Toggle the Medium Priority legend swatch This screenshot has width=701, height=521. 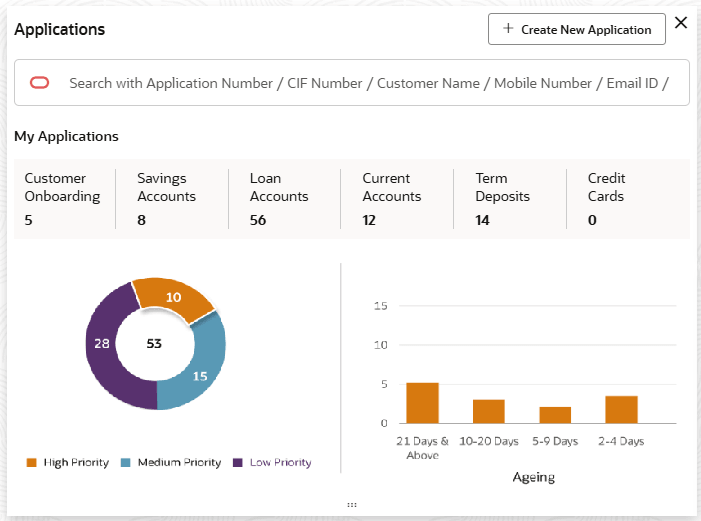[x=126, y=463]
